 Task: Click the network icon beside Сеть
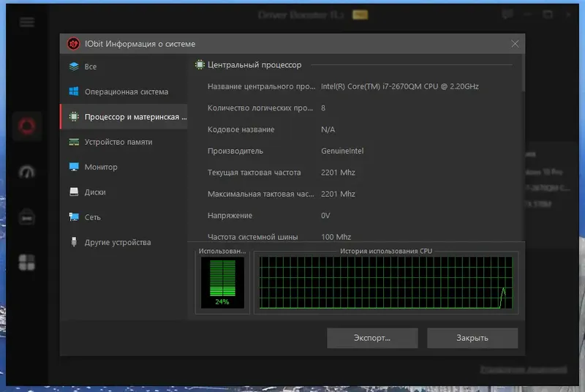74,216
